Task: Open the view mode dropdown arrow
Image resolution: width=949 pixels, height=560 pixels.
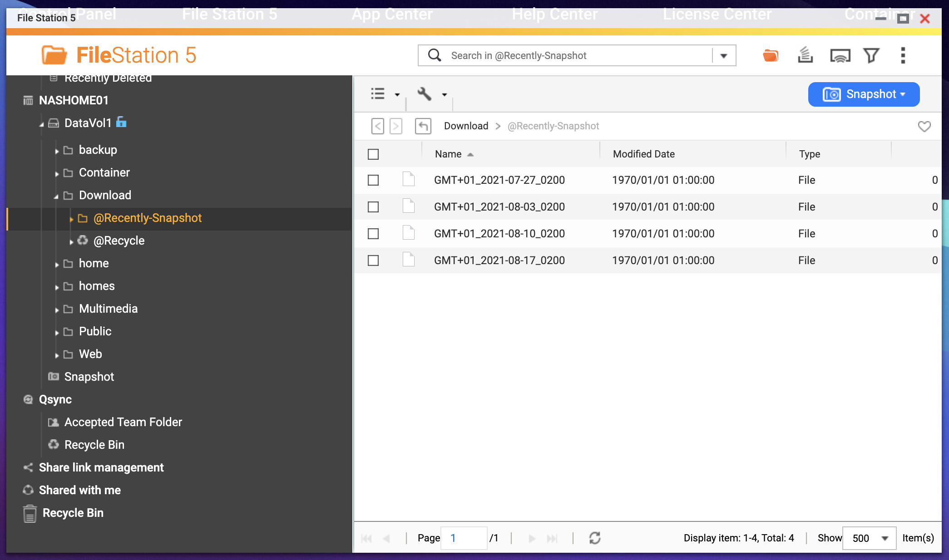Action: [397, 95]
